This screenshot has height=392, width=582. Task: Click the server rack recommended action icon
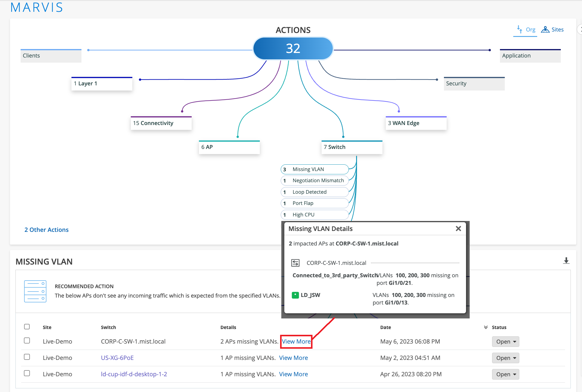point(35,291)
